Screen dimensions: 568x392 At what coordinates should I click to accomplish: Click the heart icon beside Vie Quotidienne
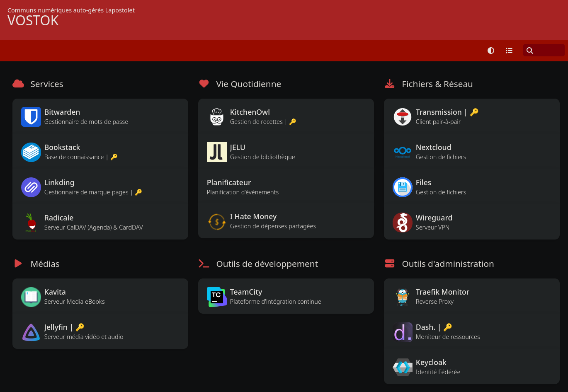click(204, 84)
